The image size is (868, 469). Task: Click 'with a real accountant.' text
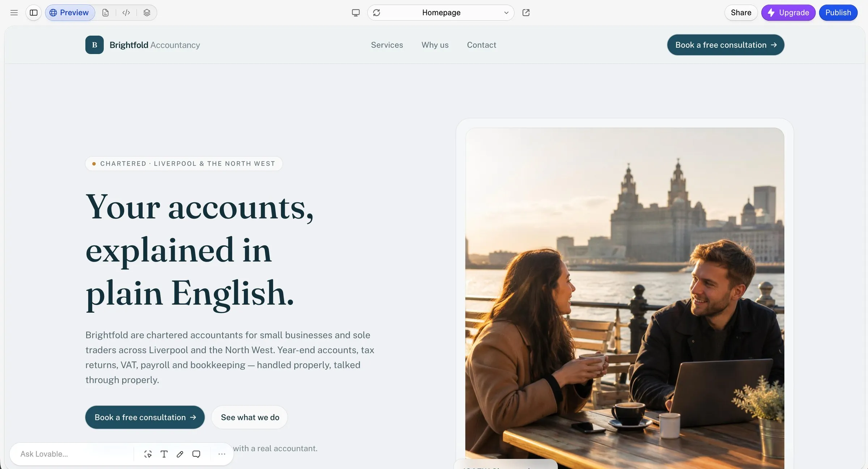pyautogui.click(x=275, y=448)
